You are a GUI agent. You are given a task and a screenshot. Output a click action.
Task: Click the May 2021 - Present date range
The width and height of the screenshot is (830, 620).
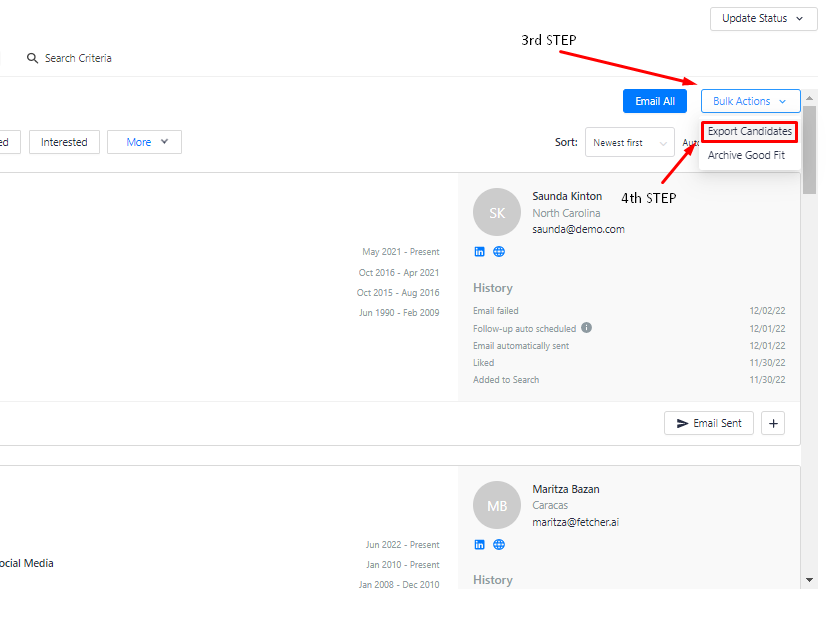tap(401, 252)
